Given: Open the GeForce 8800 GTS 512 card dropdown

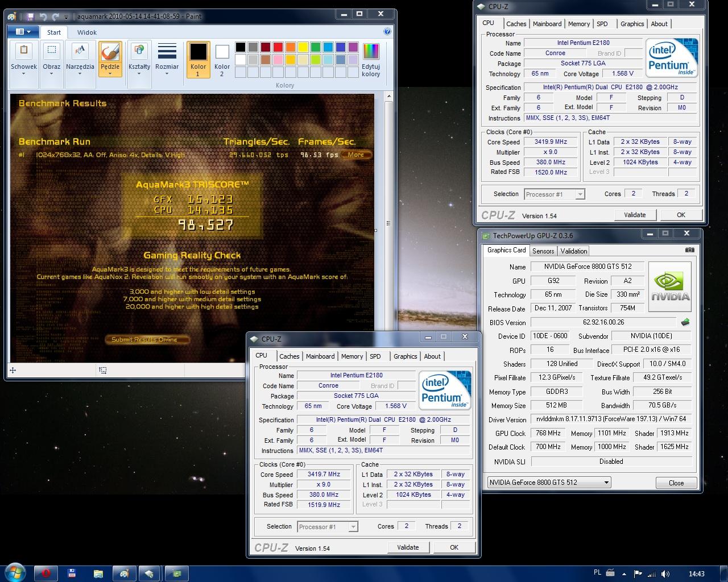Looking at the screenshot, I should [549, 483].
